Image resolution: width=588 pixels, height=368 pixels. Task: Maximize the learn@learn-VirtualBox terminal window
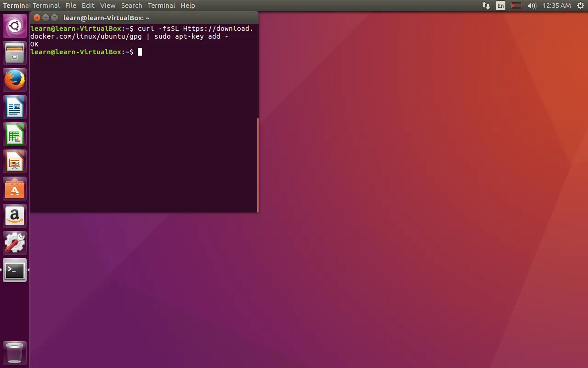coord(54,18)
